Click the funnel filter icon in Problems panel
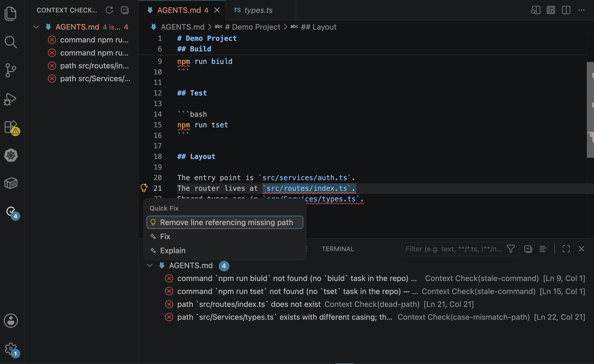The image size is (594, 364). tap(511, 249)
